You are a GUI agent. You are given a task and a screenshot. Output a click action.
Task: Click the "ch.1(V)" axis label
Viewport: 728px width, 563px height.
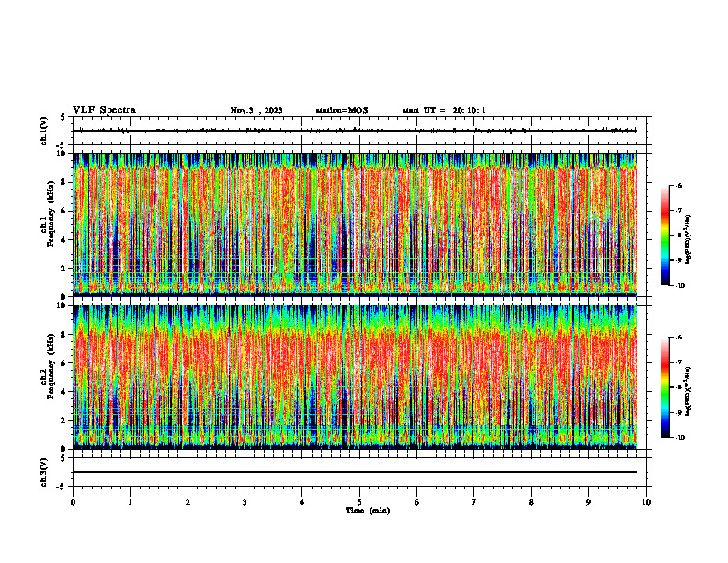pyautogui.click(x=43, y=131)
